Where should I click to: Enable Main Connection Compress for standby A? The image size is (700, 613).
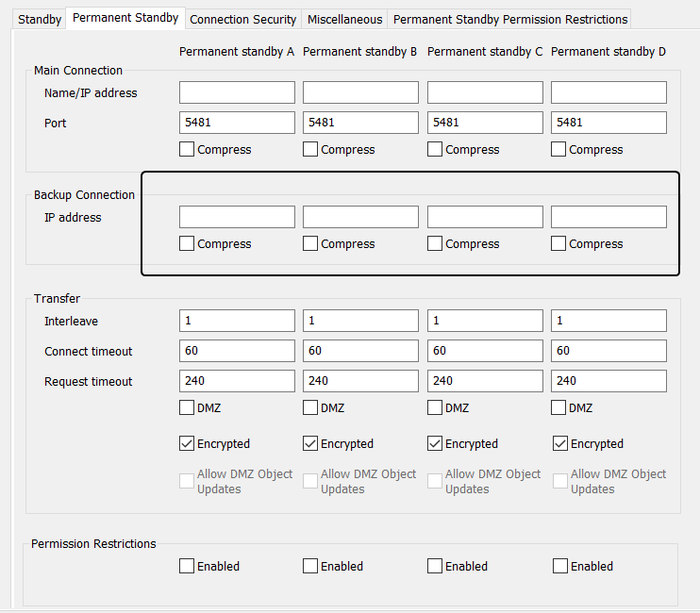(x=187, y=149)
